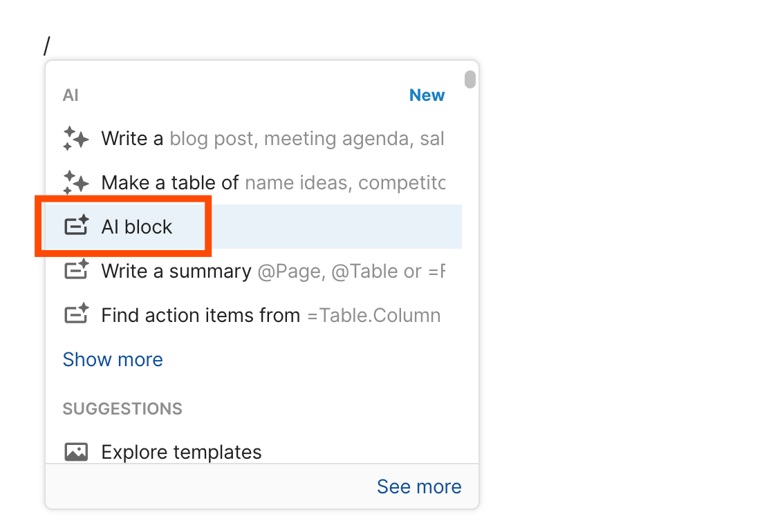Viewport: 780px width, 532px height.
Task: Click the blue "New" label
Action: [427, 95]
